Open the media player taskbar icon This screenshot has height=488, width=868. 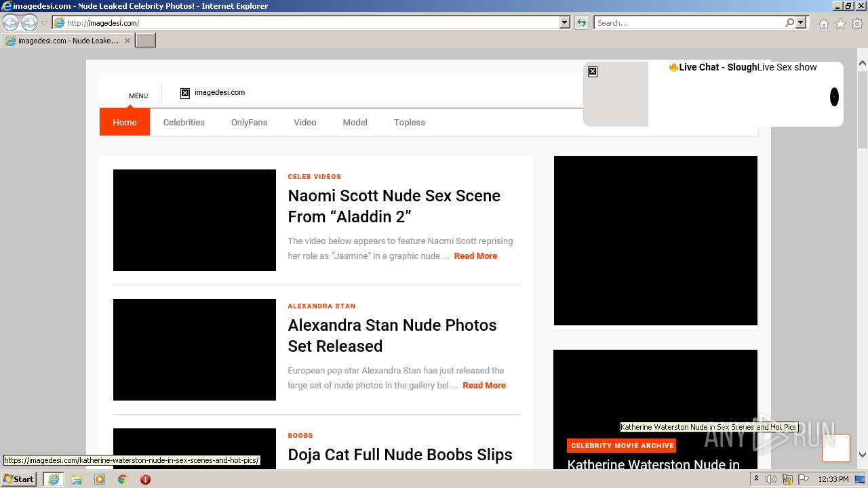[100, 479]
